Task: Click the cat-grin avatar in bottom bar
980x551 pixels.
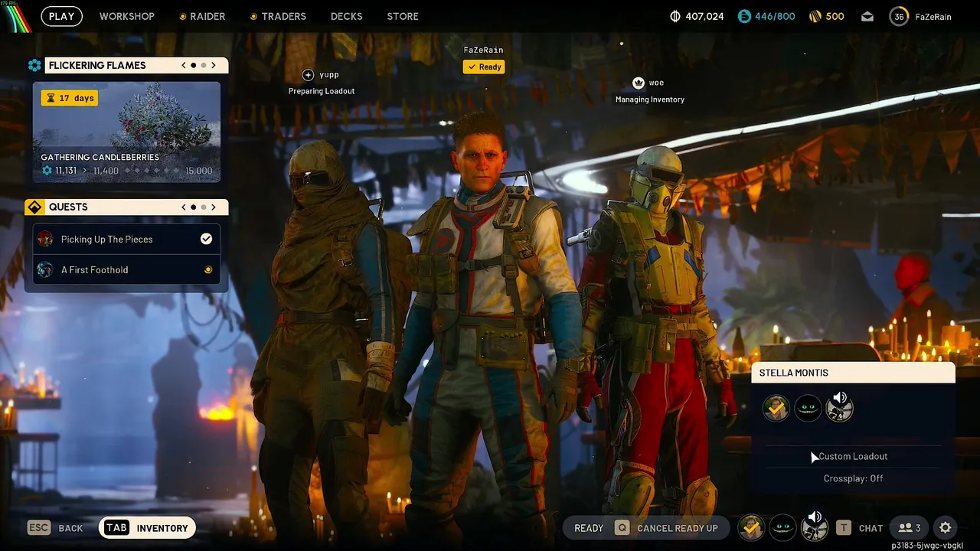Action: (x=782, y=527)
